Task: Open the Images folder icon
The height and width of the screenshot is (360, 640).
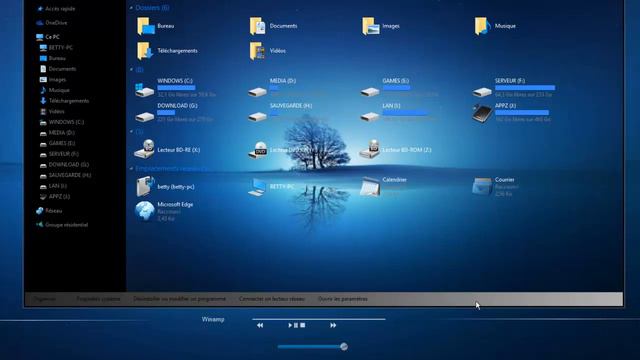Action: pos(371,26)
